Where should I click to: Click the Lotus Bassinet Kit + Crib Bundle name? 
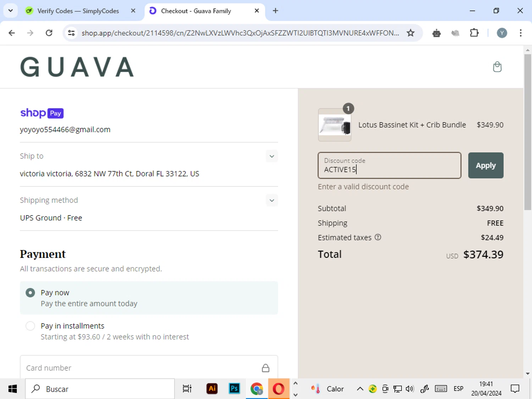pyautogui.click(x=412, y=125)
